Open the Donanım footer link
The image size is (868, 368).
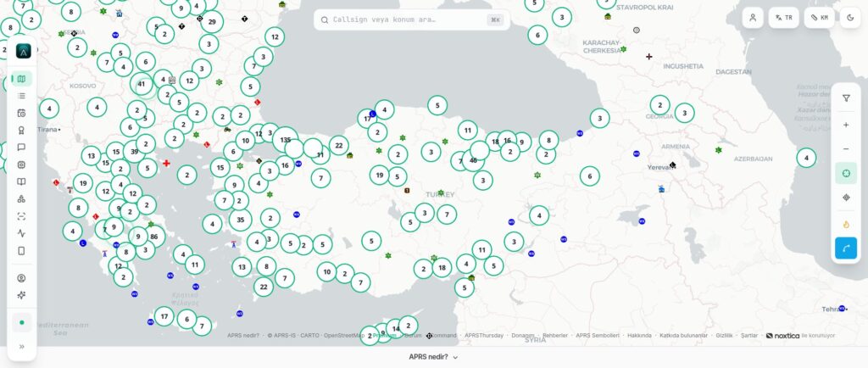tap(522, 335)
